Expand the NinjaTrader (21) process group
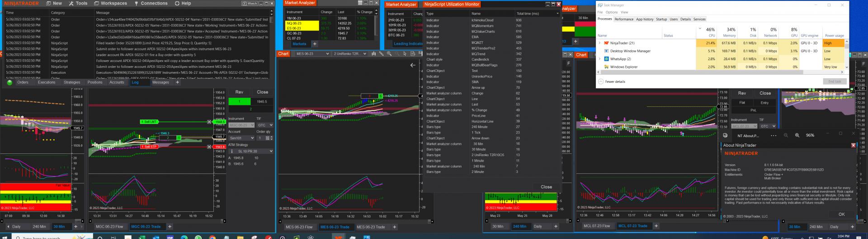This screenshot has height=239, width=868. tap(600, 43)
